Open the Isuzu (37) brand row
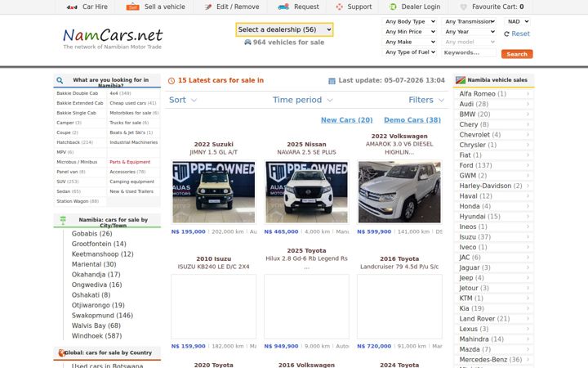This screenshot has width=588, height=368. click(494, 237)
